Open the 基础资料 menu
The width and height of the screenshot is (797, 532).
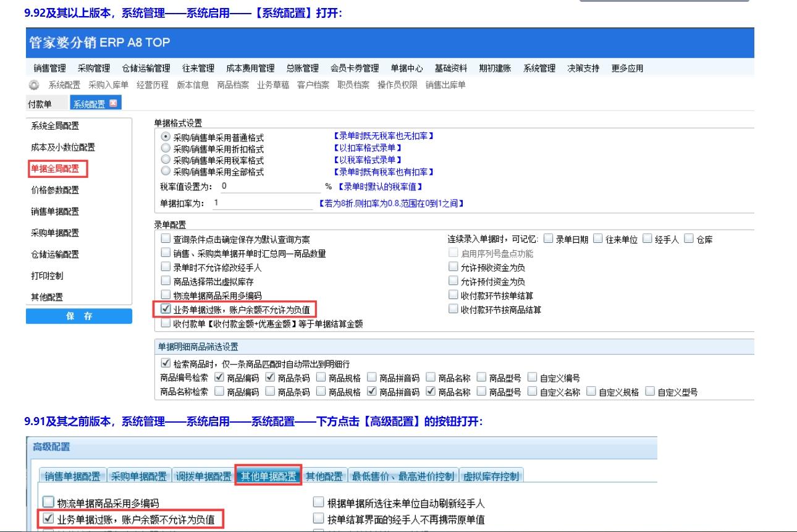[x=451, y=69]
